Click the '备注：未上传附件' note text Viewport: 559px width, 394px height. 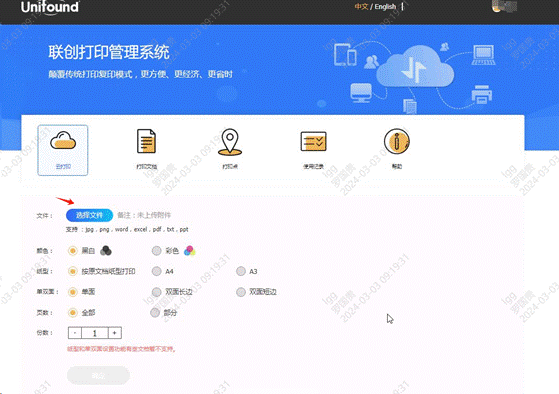(144, 215)
